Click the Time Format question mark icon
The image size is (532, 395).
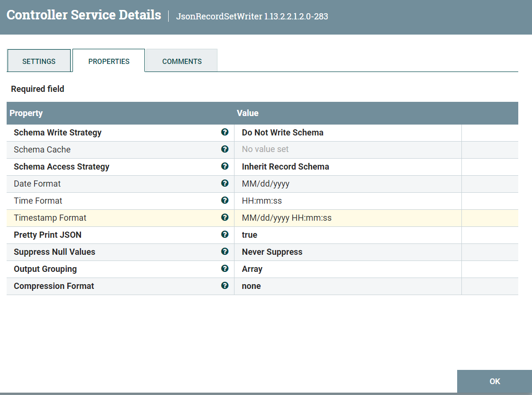point(225,201)
